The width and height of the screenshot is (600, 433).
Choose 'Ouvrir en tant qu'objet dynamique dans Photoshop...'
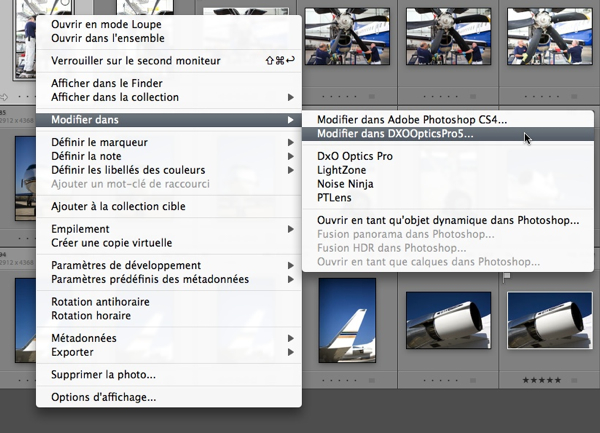tap(448, 220)
